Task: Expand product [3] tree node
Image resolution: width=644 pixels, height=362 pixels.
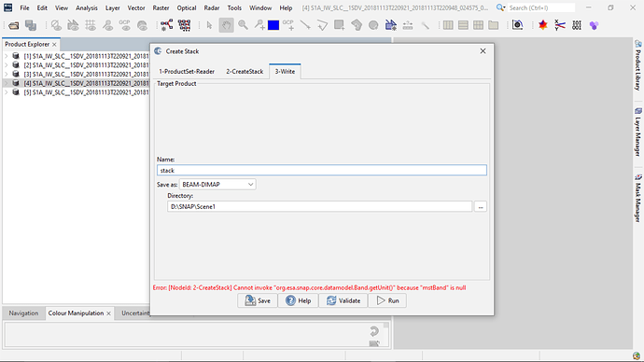Action: coord(7,74)
